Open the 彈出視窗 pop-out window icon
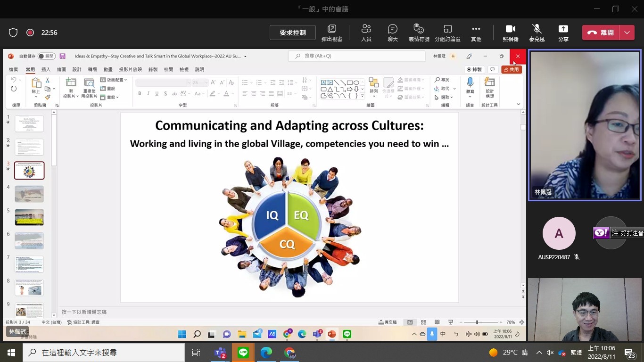The width and height of the screenshot is (644, 362). coord(332,33)
